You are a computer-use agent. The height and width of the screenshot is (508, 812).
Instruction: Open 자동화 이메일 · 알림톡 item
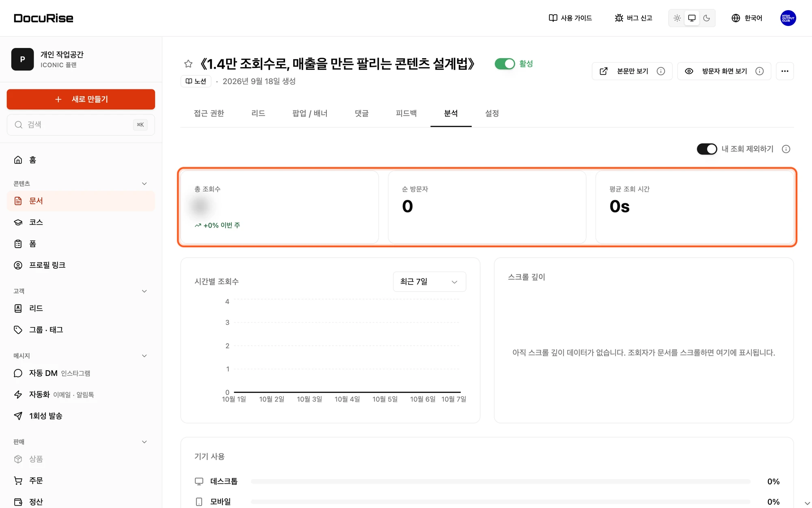(81, 394)
